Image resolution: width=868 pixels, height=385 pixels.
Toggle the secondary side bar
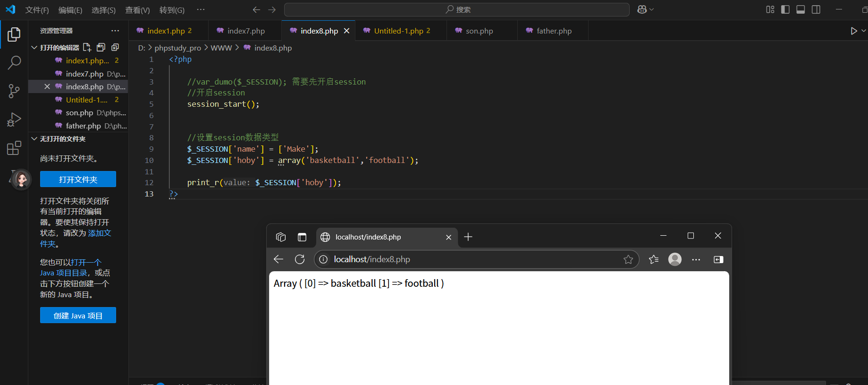click(816, 9)
